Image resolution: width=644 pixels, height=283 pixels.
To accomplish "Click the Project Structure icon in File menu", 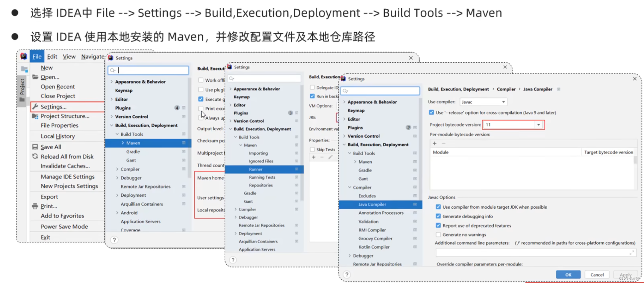I will click(x=35, y=116).
